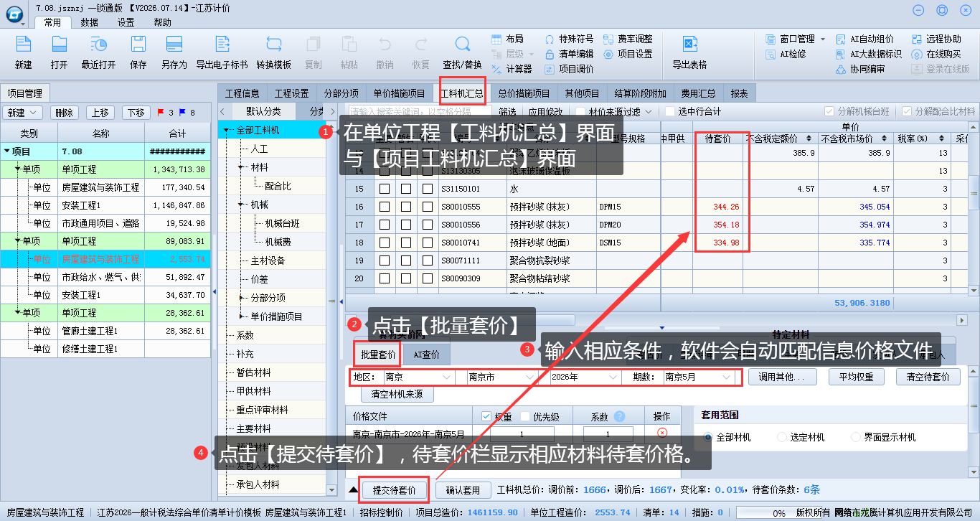
Task: Select 全部材机 radio option
Action: [709, 437]
